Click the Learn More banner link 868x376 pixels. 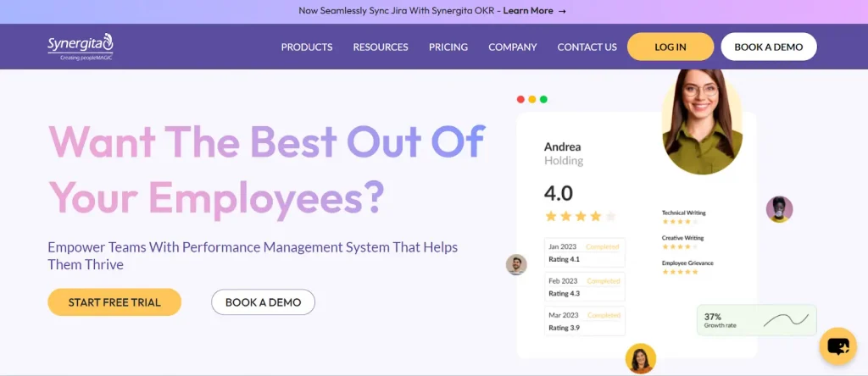coord(528,11)
